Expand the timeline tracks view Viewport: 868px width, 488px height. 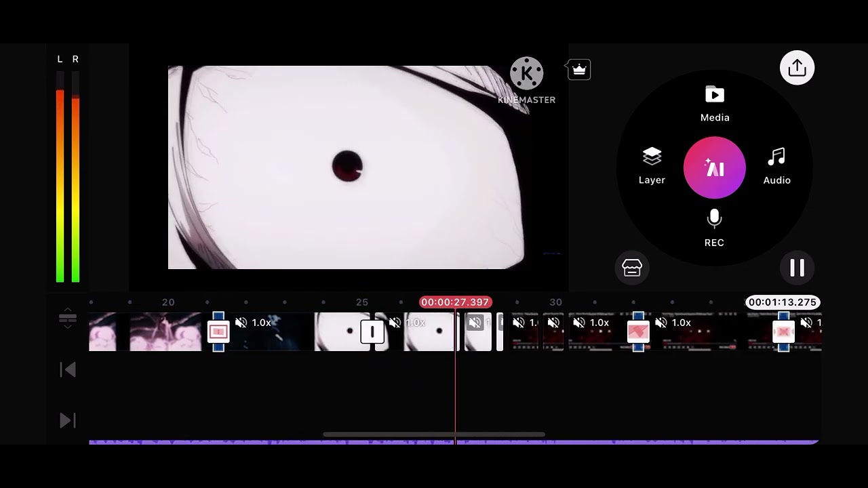point(68,318)
